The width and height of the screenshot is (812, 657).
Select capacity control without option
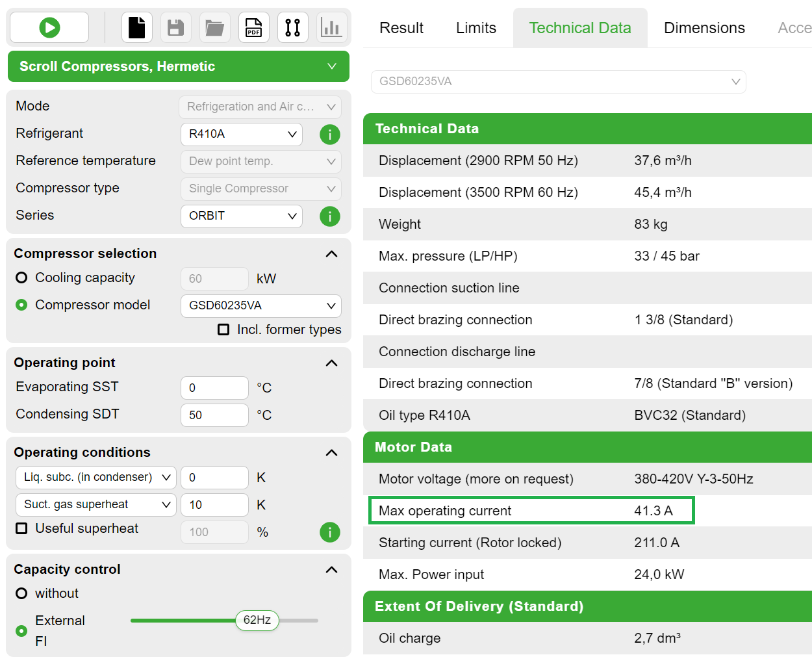tap(21, 593)
